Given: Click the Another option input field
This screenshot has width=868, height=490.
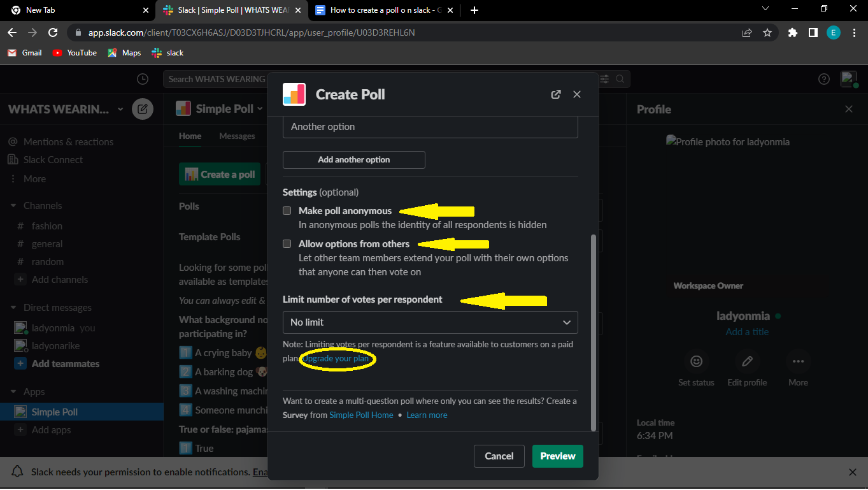Looking at the screenshot, I should pyautogui.click(x=430, y=127).
